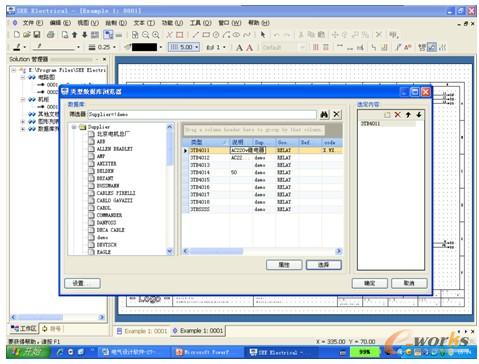Image resolution: width=479 pixels, height=364 pixels.
Task: Select the Circle drawing tool
Action: [216, 35]
